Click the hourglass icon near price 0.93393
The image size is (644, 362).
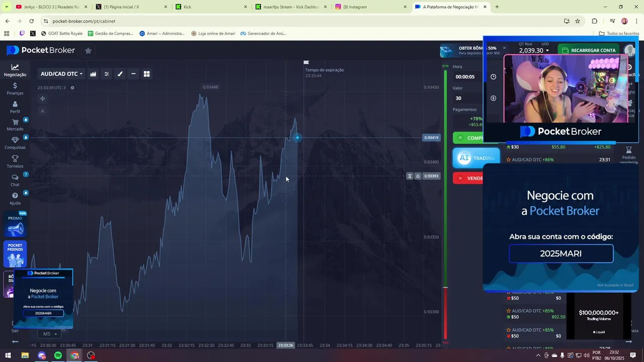(410, 176)
